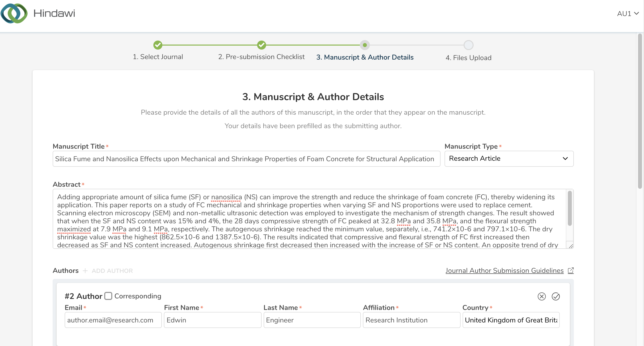The width and height of the screenshot is (644, 346).
Task: Go to step 1. Select Journal
Action: coord(158,57)
